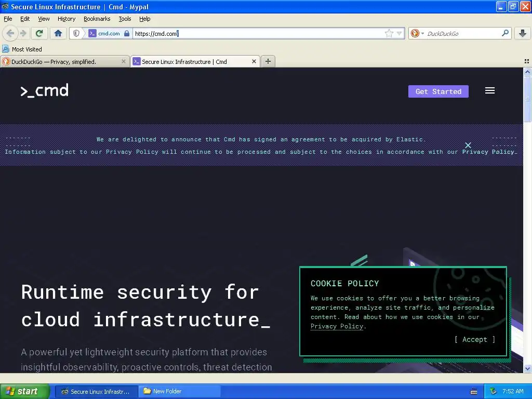This screenshot has width=532, height=399.
Task: Click the keyboard tray icon
Action: (474, 392)
